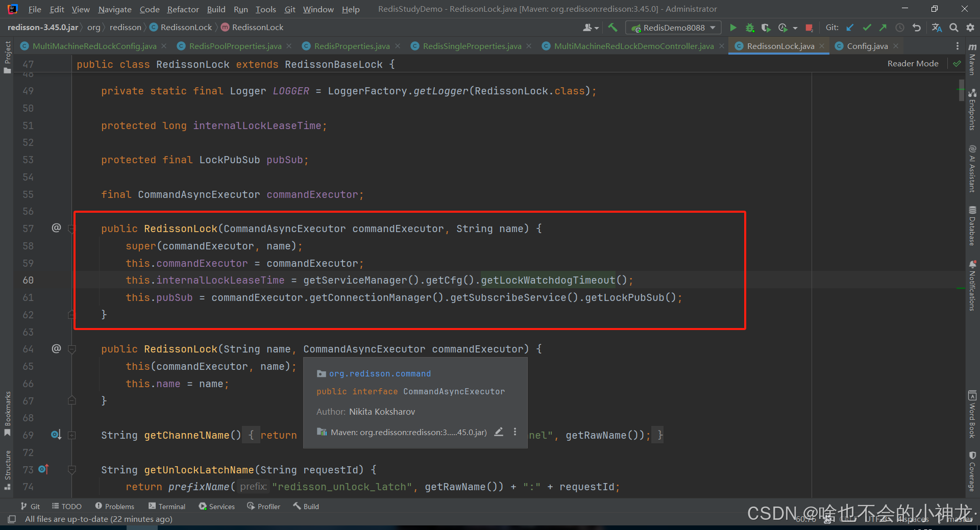Image resolution: width=980 pixels, height=530 pixels.
Task: Commit changes with Git checkmark icon
Action: click(867, 28)
